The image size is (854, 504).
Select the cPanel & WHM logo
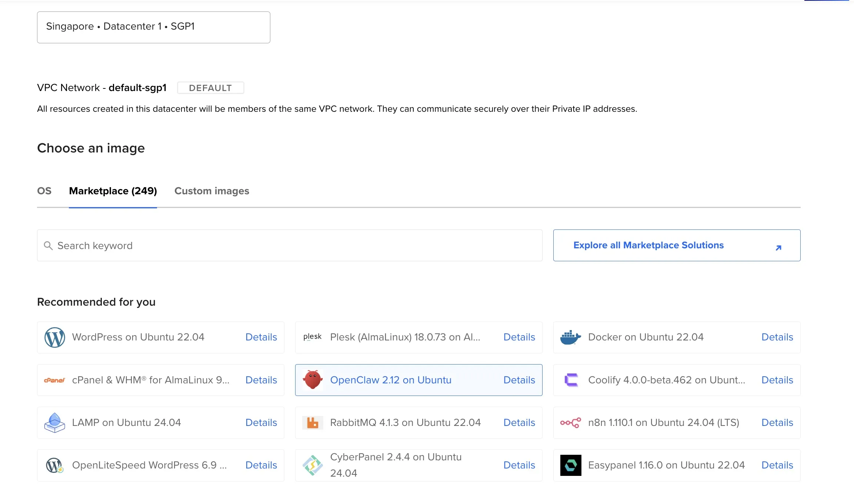coord(54,380)
